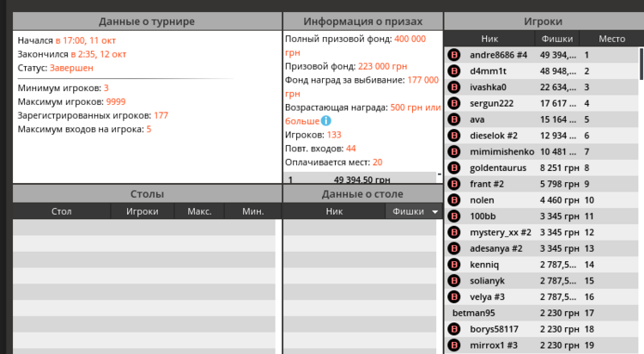
Task: Sort players by Место column header
Action: 612,39
